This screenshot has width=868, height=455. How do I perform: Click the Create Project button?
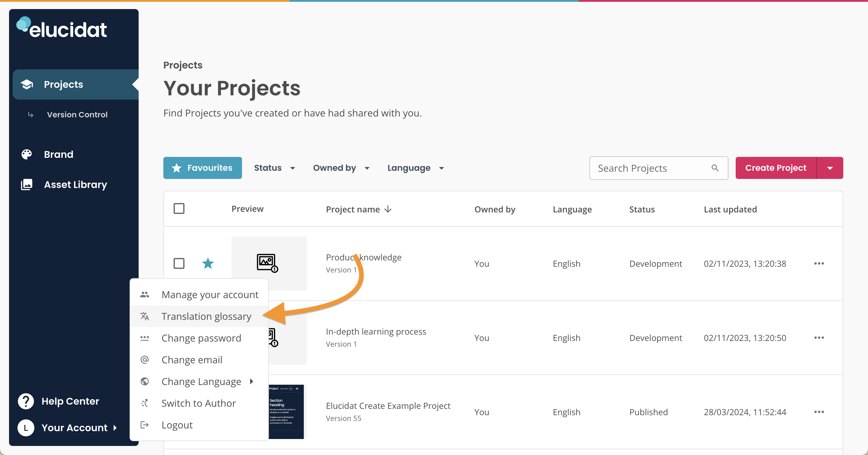click(x=775, y=168)
